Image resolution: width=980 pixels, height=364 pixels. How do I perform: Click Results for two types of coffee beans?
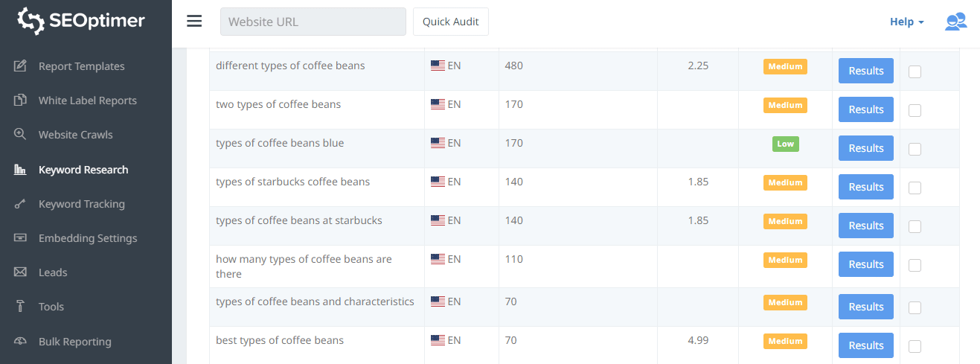(865, 109)
